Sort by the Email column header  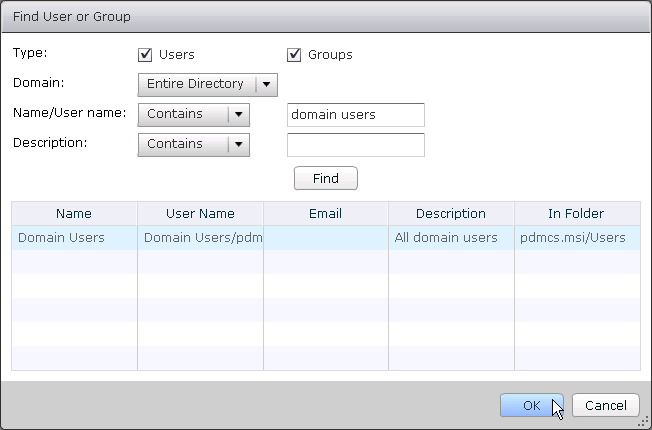[x=326, y=213]
